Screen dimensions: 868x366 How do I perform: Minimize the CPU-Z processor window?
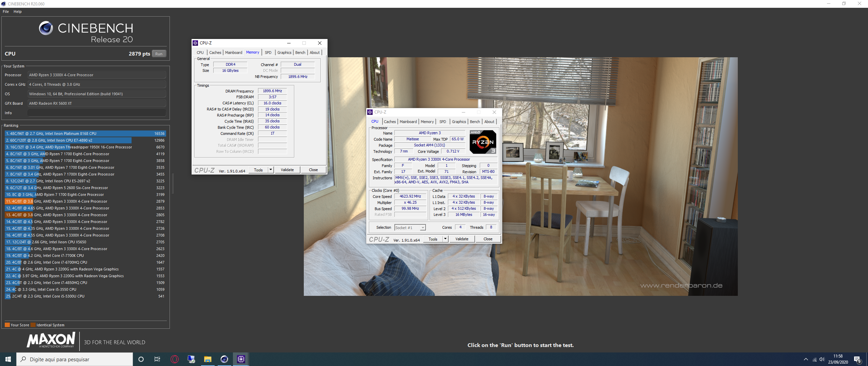pyautogui.click(x=463, y=112)
